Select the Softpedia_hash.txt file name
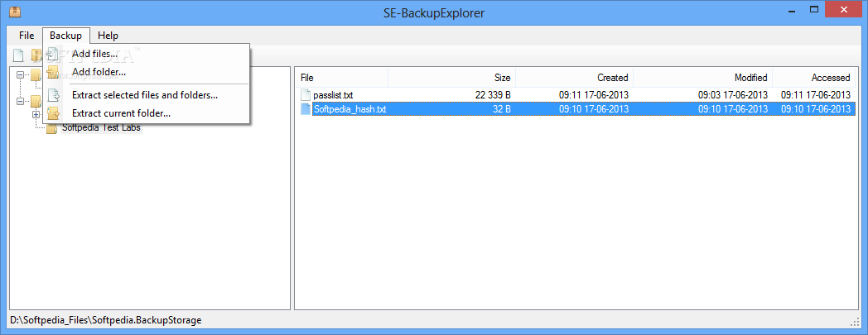Viewport: 868px width, 335px height. (350, 109)
